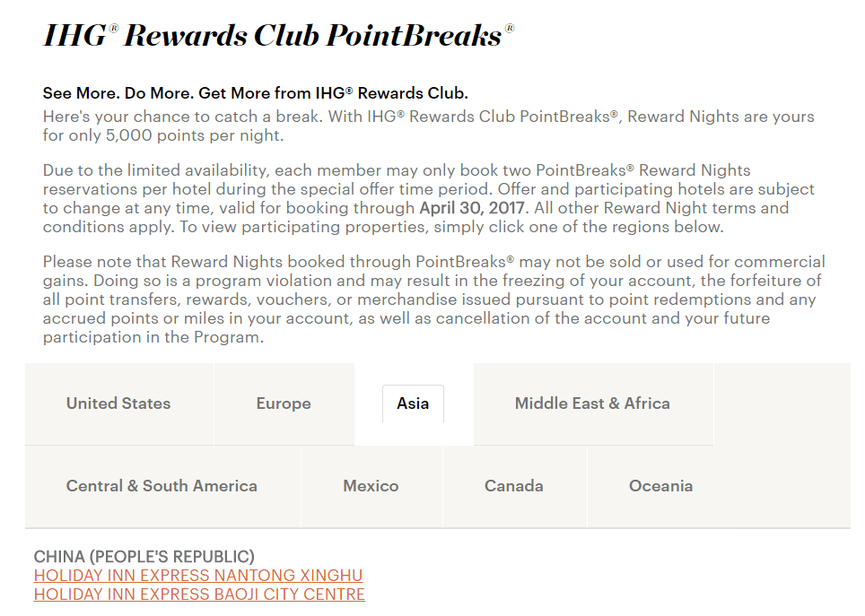The image size is (865, 616).
Task: Click the bold April 30, 2017 date
Action: [472, 208]
